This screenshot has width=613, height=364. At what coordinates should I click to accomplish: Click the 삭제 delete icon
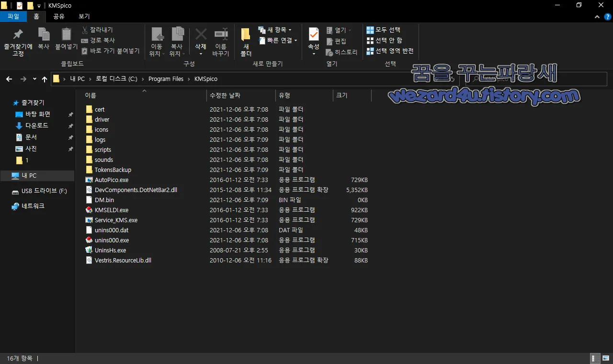click(201, 34)
